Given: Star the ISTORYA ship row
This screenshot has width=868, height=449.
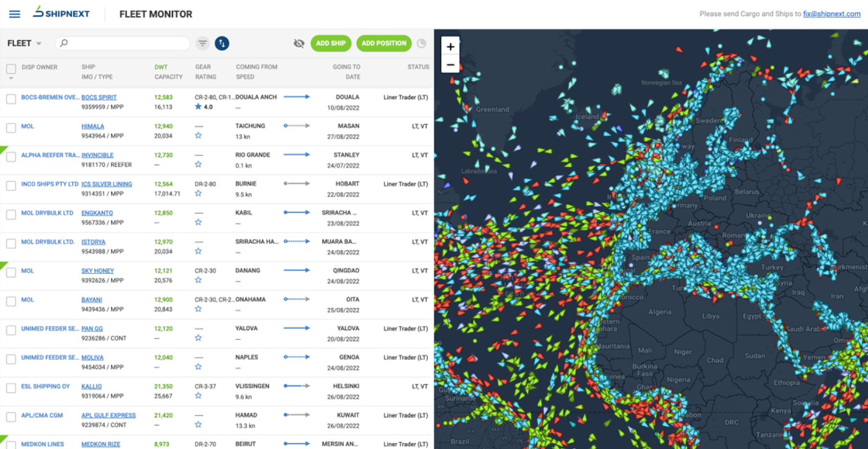Looking at the screenshot, I should [x=198, y=251].
